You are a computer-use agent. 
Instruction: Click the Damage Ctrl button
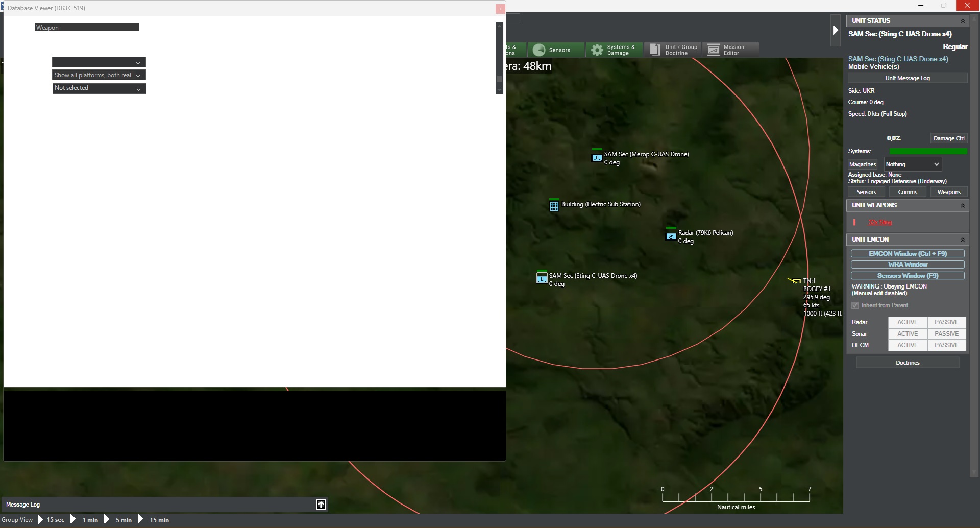point(949,138)
